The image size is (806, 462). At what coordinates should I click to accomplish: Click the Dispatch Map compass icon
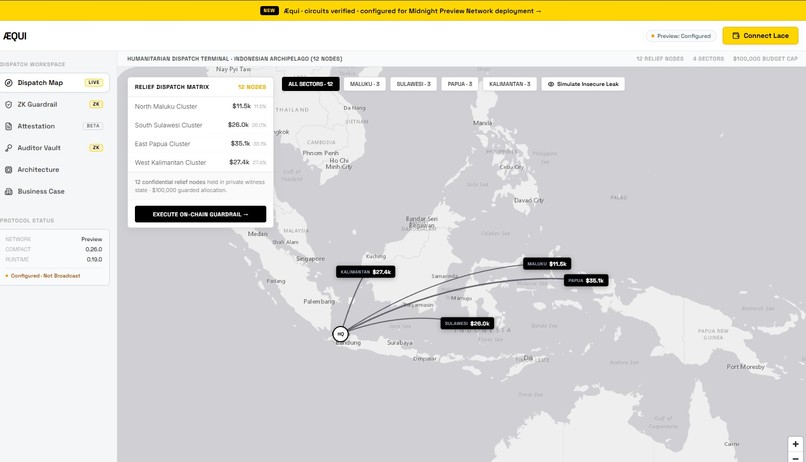9,83
